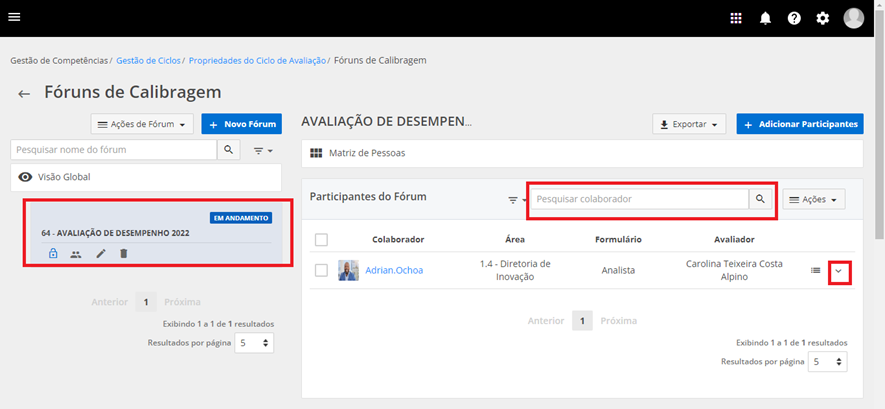
Task: Open the Exportar dropdown
Action: point(690,125)
